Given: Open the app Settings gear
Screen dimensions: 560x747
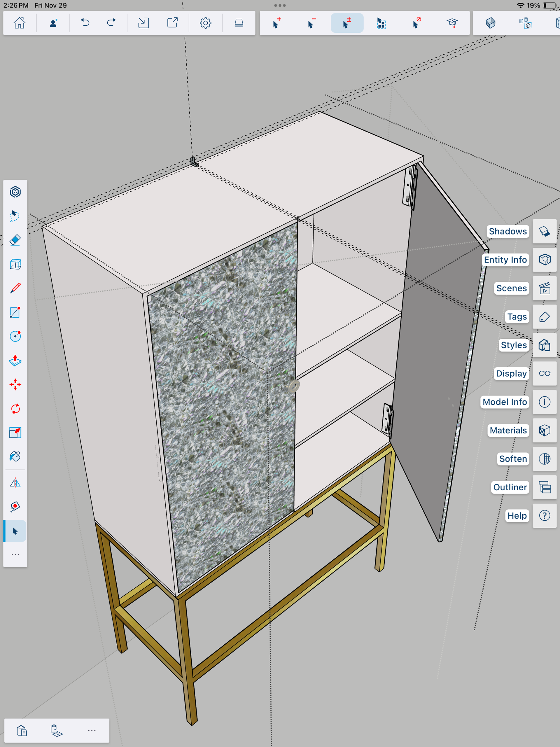Looking at the screenshot, I should [x=205, y=23].
